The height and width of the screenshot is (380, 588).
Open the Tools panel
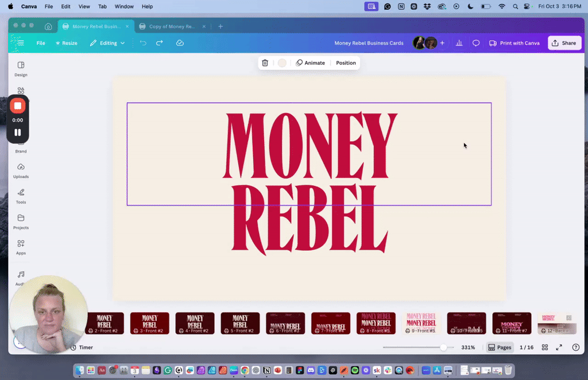(21, 196)
